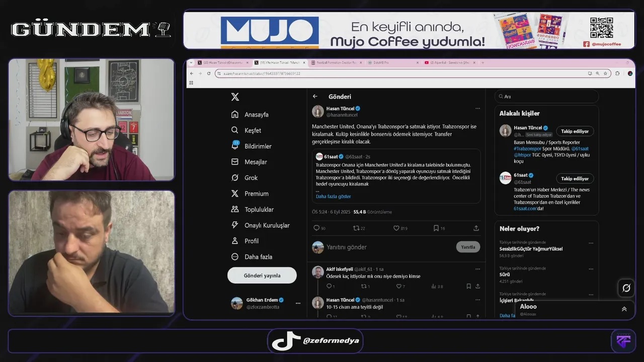This screenshot has height=362, width=644.
Task: Click the browser back button
Action: (x=192, y=73)
